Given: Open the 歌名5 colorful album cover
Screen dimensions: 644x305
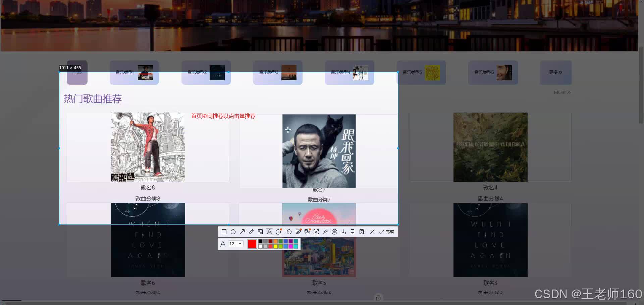Looking at the screenshot, I should (x=319, y=240).
